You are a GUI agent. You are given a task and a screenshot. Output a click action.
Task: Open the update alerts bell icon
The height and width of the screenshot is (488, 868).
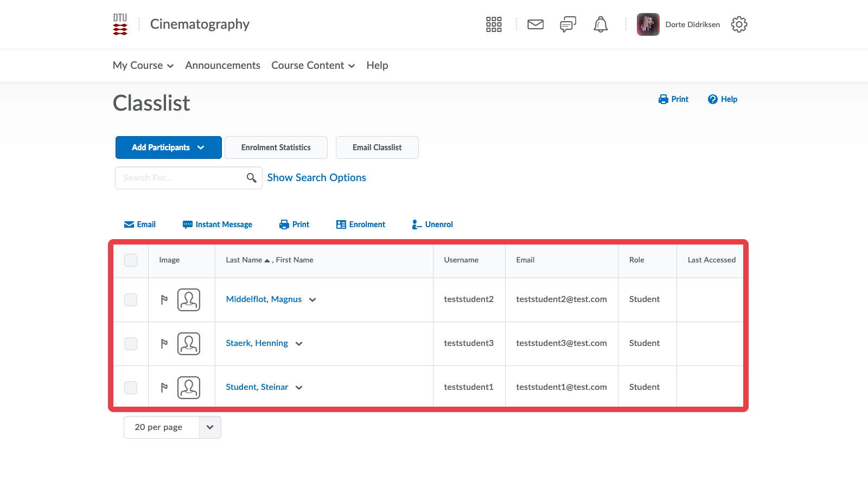coord(601,24)
